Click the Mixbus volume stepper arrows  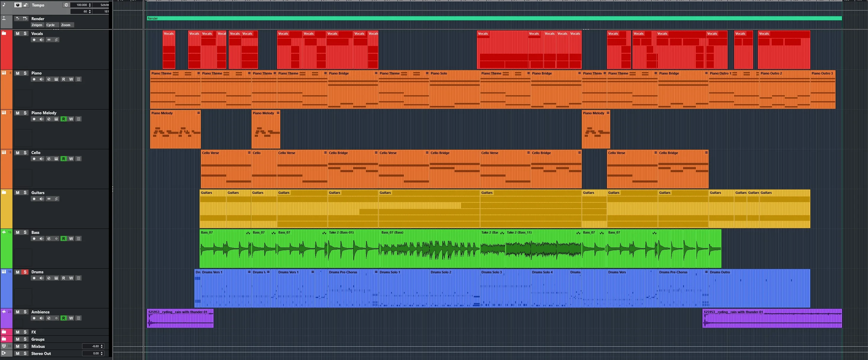point(102,346)
